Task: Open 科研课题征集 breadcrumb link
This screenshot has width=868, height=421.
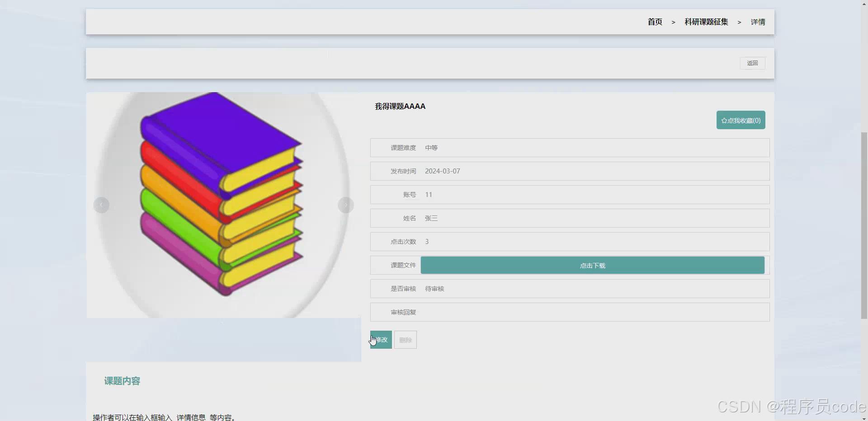Action: point(706,22)
